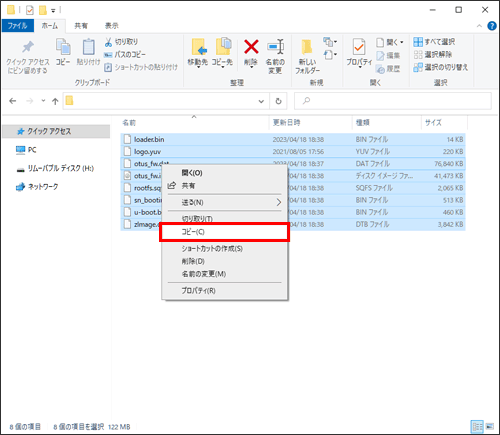Select the Cut scissors icon in clipboard group
Screen dimensions: 500x435
click(x=108, y=42)
